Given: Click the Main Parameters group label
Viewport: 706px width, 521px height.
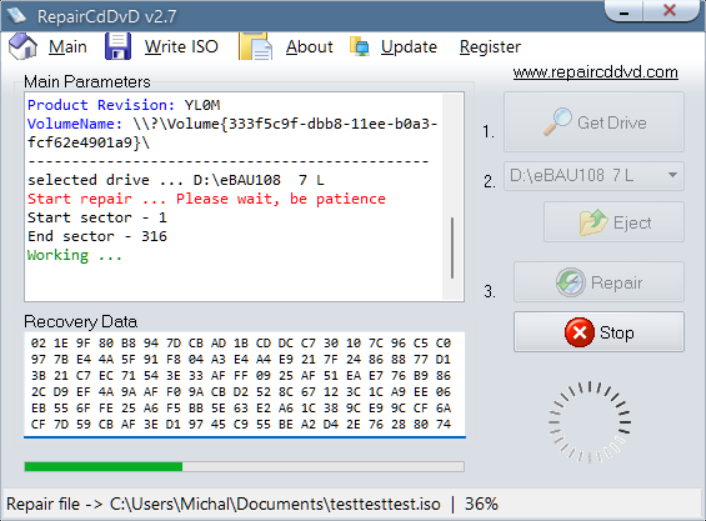Looking at the screenshot, I should pyautogui.click(x=87, y=82).
